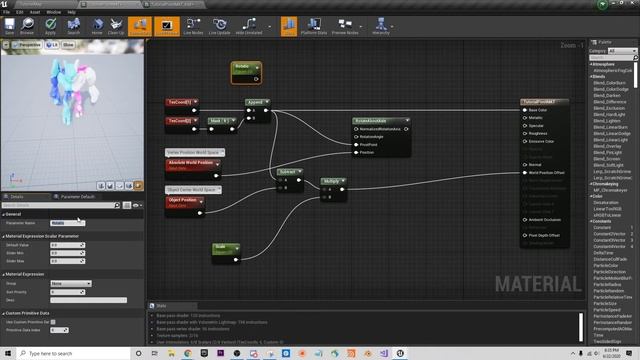Open the Help menu
Image resolution: width=640 pixels, height=360 pixels.
[71, 12]
